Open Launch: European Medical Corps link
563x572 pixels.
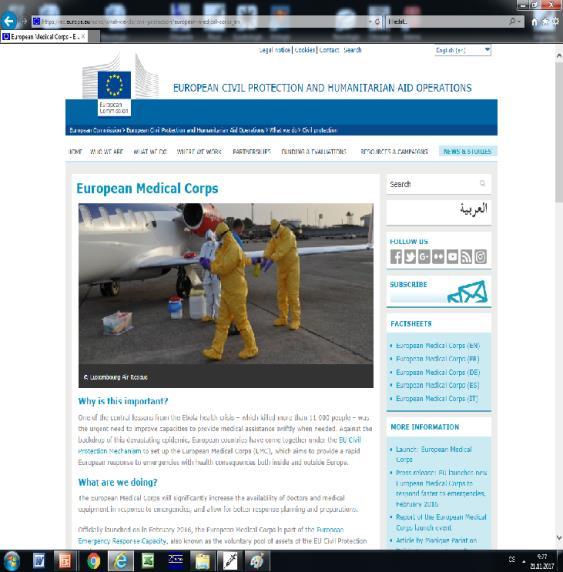click(x=434, y=454)
